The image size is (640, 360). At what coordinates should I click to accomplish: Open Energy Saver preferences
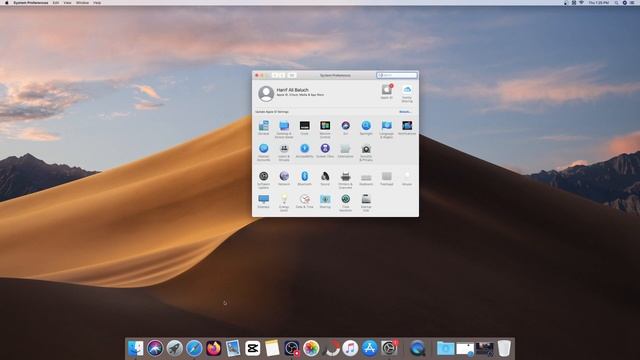click(284, 202)
